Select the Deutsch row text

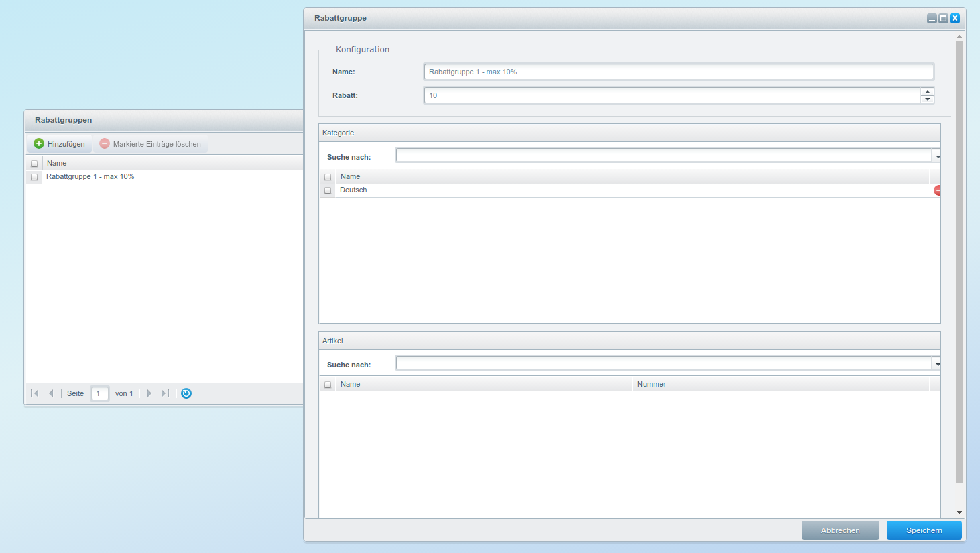tap(353, 190)
